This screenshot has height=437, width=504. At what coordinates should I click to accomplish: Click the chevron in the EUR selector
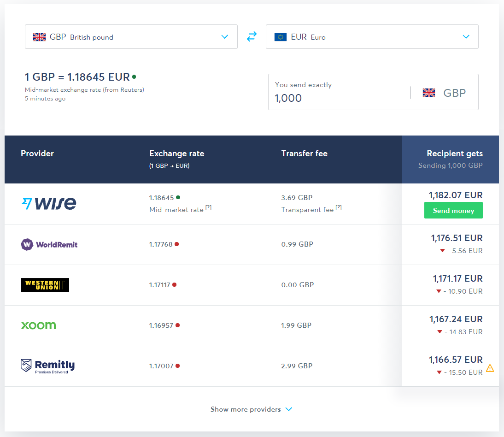pyautogui.click(x=466, y=37)
